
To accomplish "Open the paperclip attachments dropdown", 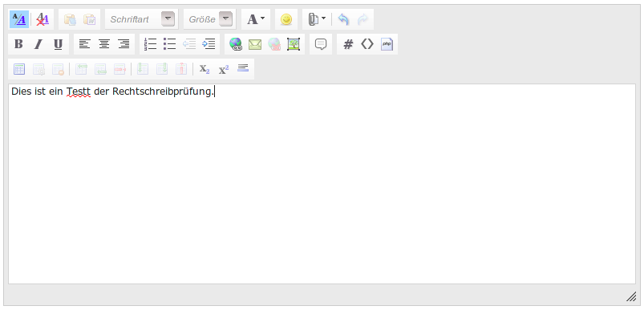I will [317, 19].
